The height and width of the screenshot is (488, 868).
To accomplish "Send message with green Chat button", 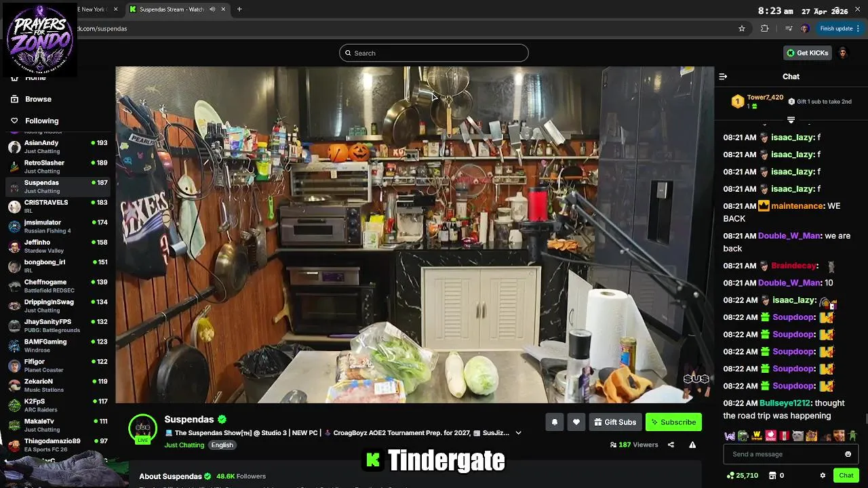I will tap(846, 475).
